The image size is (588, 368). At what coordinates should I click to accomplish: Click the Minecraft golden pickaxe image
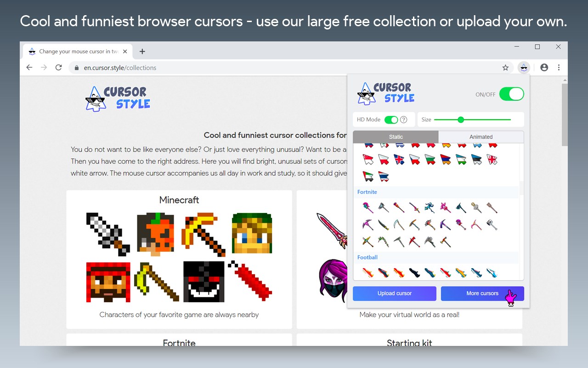(204, 234)
